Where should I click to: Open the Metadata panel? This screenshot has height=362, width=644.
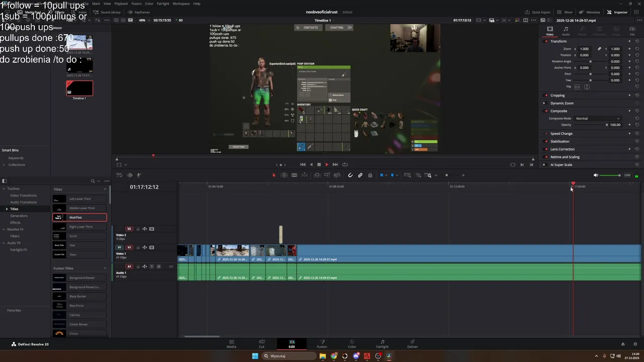[590, 12]
